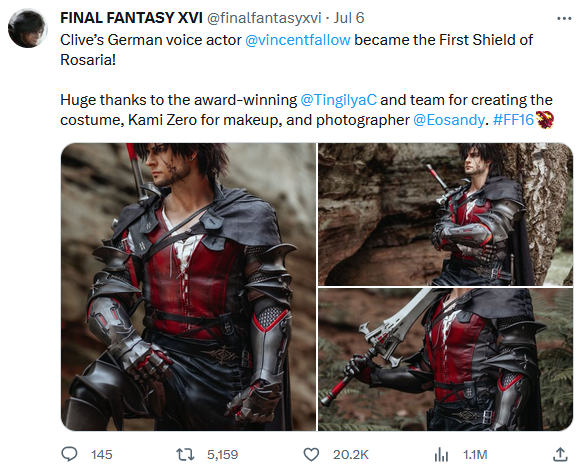Image resolution: width=586 pixels, height=467 pixels.
Task: Open the @Eosandy photographer mention
Action: point(448,120)
